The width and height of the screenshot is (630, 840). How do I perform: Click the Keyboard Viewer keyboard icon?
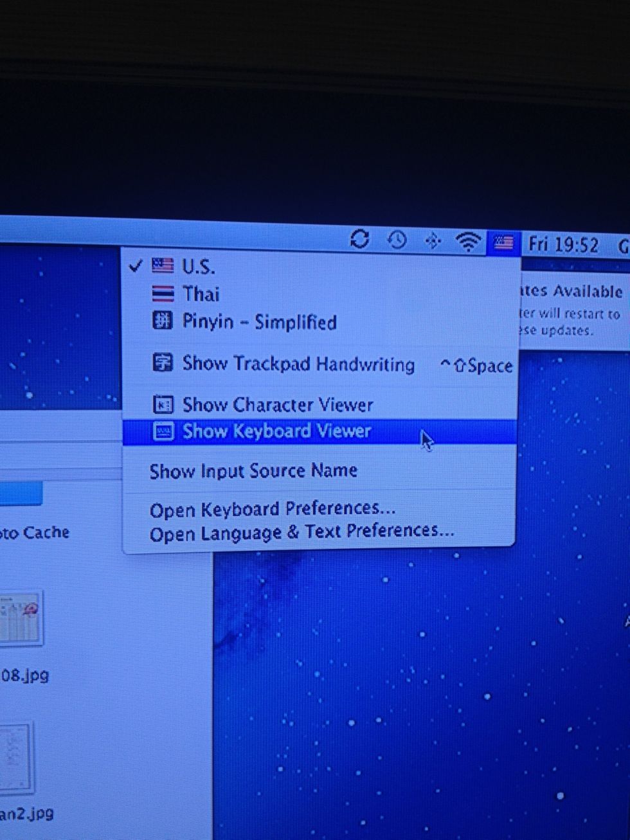pyautogui.click(x=165, y=431)
